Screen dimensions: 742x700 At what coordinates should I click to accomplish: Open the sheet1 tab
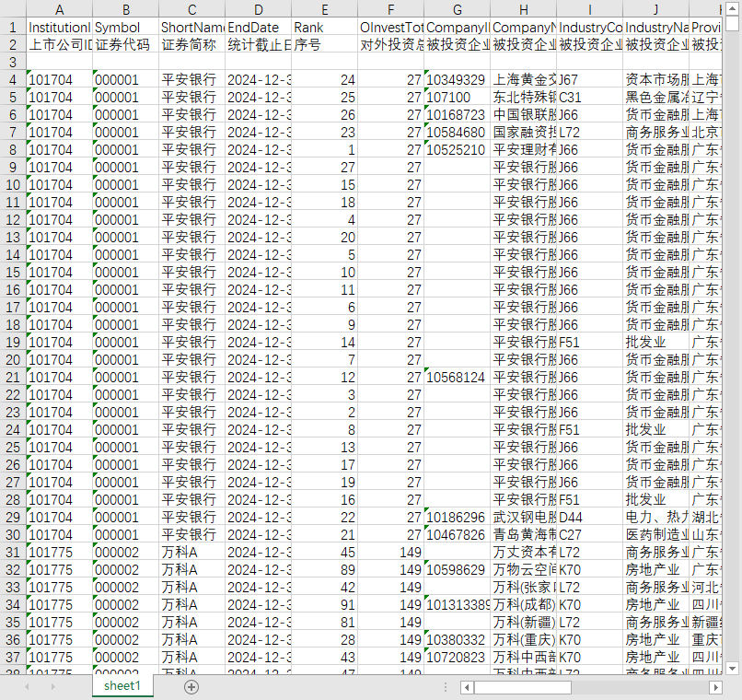(122, 686)
